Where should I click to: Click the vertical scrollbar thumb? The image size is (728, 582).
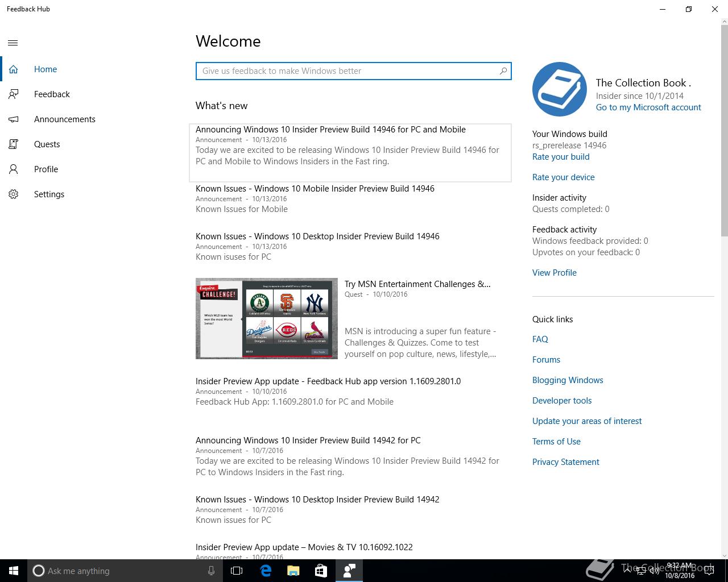point(725,130)
